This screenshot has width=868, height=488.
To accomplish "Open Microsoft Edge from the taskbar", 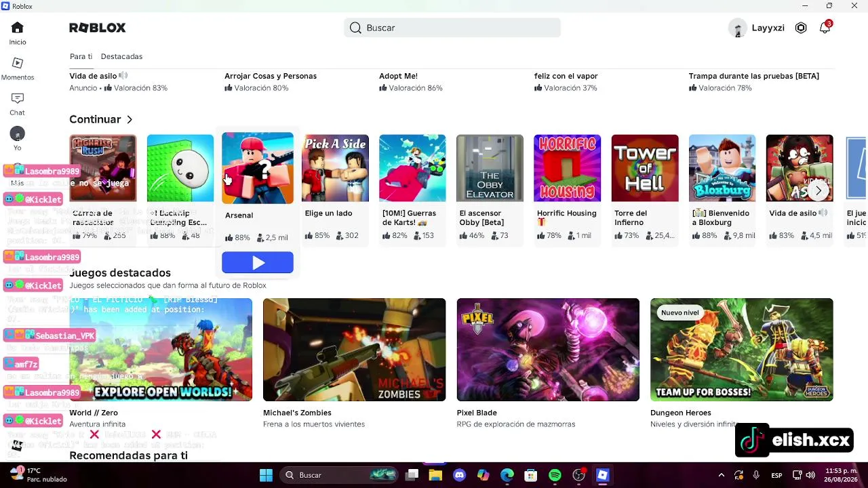I will click(507, 475).
